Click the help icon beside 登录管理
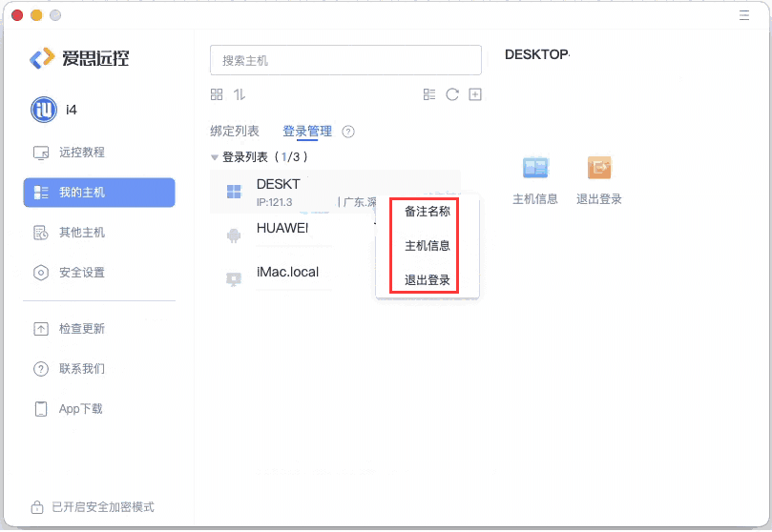This screenshot has width=772, height=532. (x=348, y=132)
